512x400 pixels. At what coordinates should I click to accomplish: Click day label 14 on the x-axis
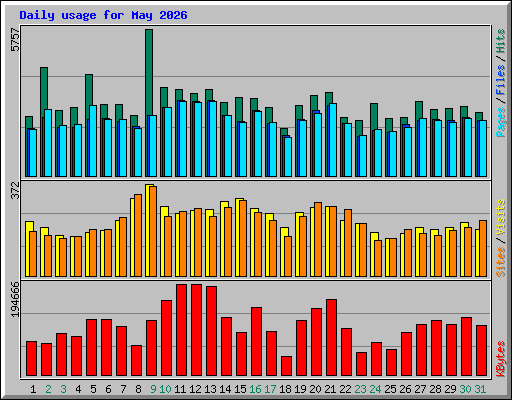225,389
